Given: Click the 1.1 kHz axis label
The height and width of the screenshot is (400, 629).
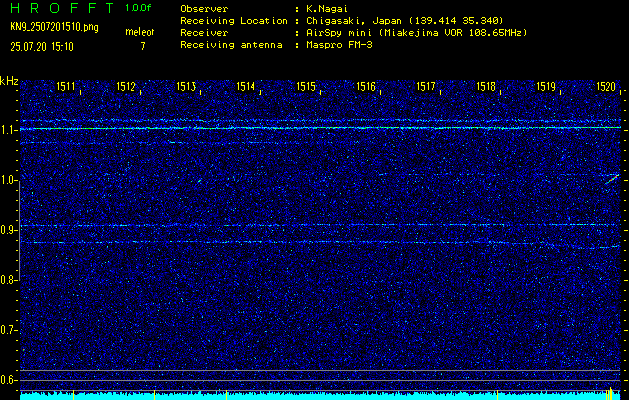Looking at the screenshot, I should point(7,130).
